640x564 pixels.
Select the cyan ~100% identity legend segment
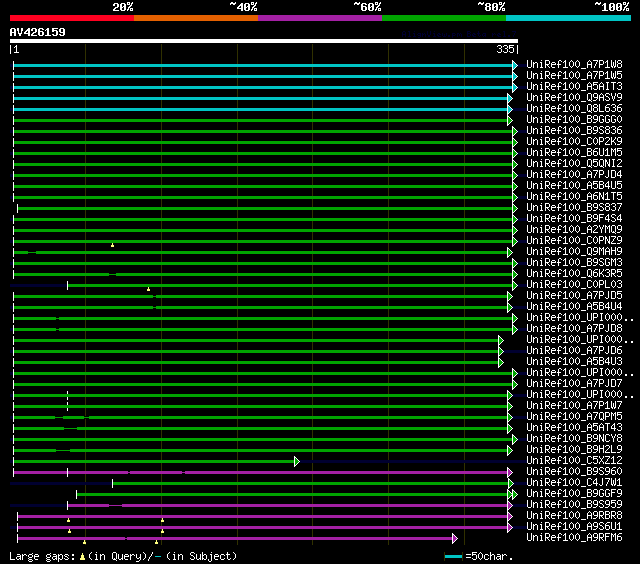pyautogui.click(x=567, y=18)
